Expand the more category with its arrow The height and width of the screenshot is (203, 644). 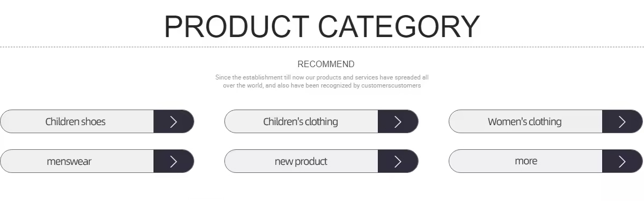click(x=622, y=161)
